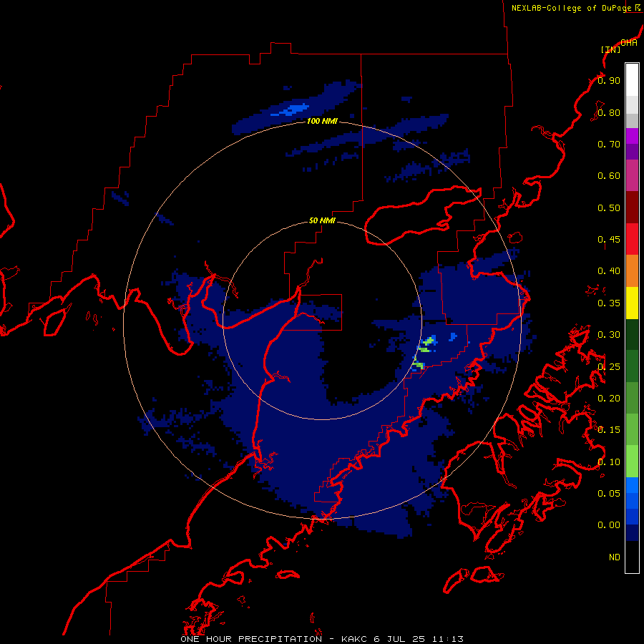Pick the dark red legend swatch at 0.50

[x=632, y=208]
